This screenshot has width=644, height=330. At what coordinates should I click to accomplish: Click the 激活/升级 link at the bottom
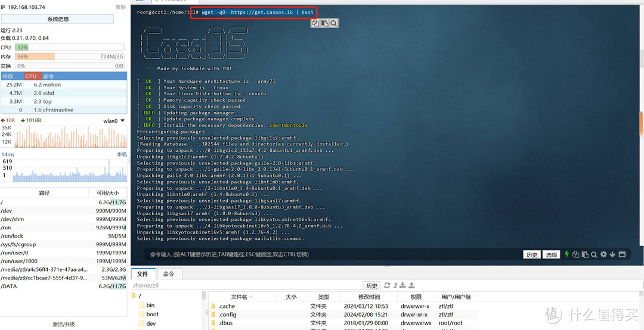(64, 324)
